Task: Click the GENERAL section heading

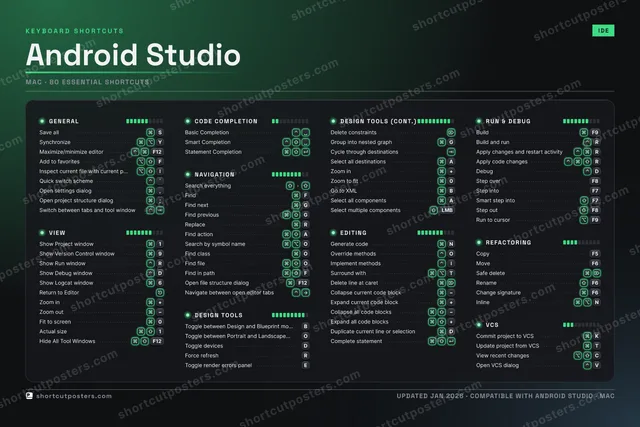Action: [64, 121]
